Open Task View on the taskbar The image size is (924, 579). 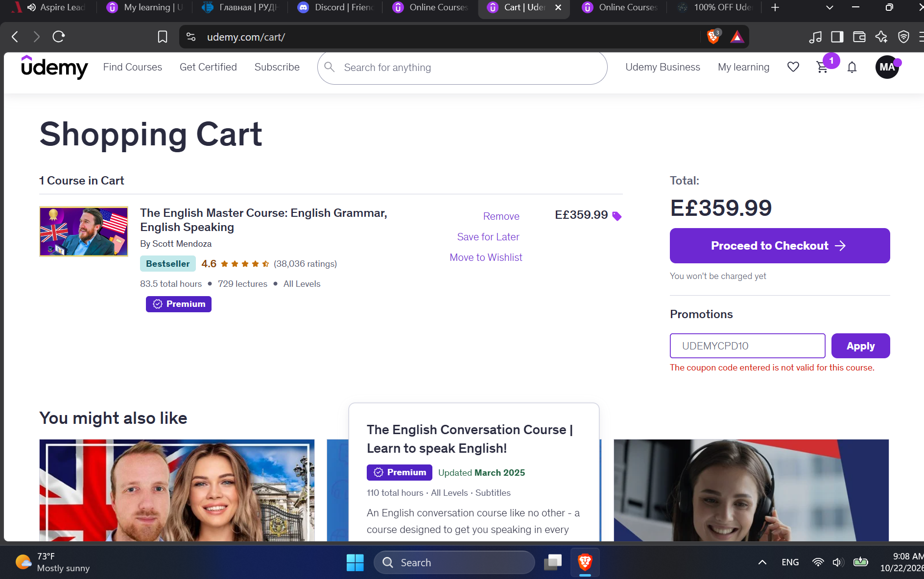pos(553,562)
